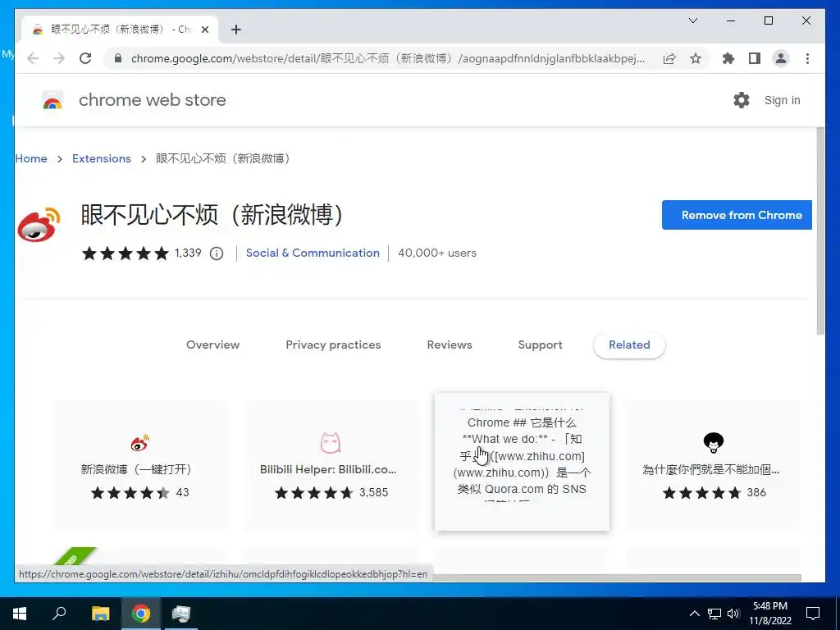Switch to the Overview tab
This screenshot has height=630, width=840.
212,345
